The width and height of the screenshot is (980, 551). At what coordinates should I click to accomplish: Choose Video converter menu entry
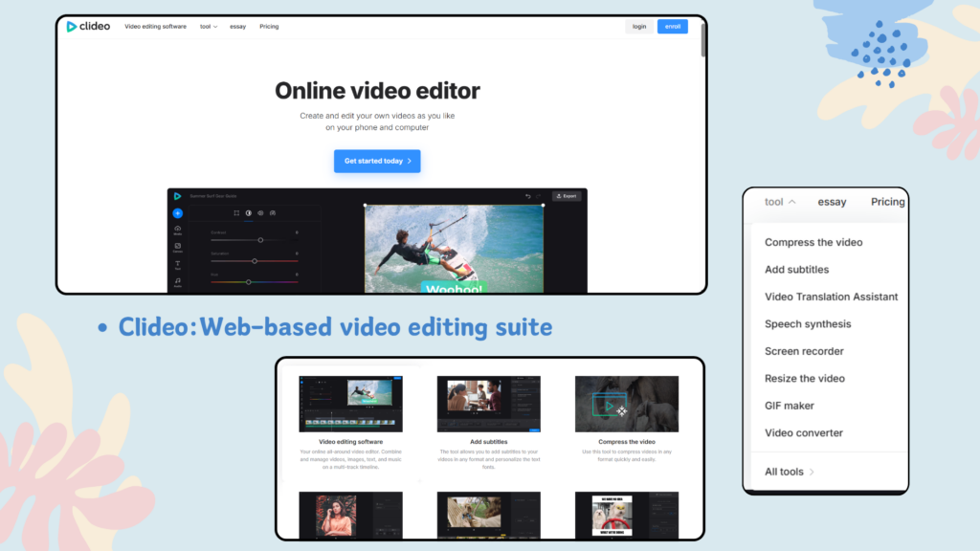(803, 433)
